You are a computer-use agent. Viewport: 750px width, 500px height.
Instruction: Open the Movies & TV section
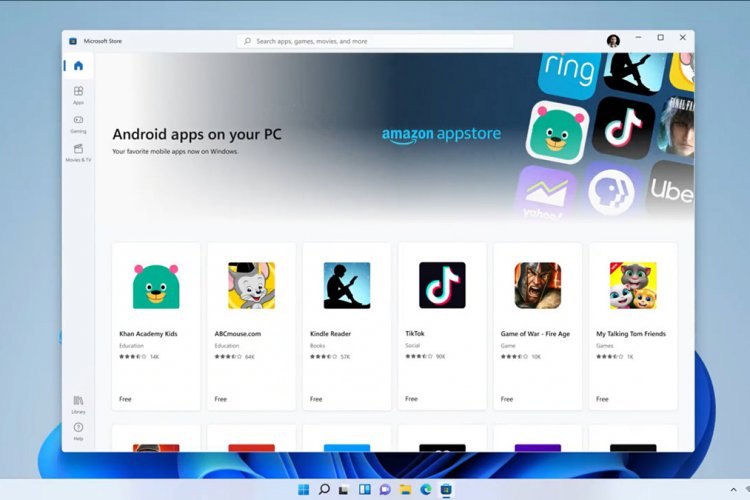click(78, 152)
